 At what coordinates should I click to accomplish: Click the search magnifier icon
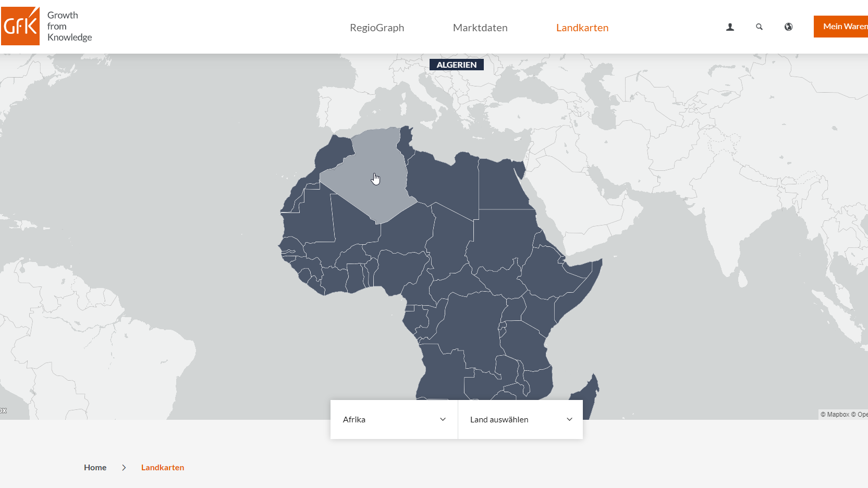759,27
